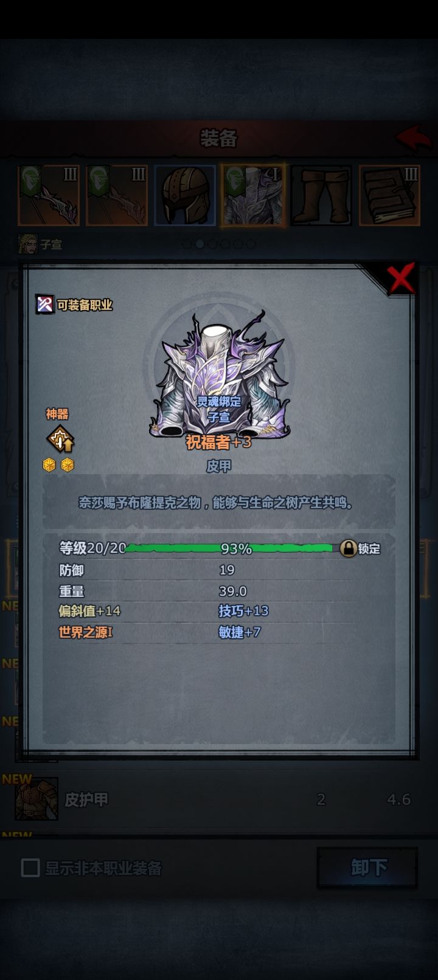Tap the 装备 title tab
The width and height of the screenshot is (438, 980).
tap(218, 139)
